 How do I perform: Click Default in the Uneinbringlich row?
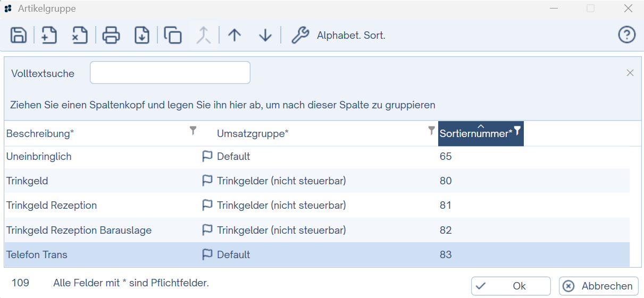[x=233, y=157]
